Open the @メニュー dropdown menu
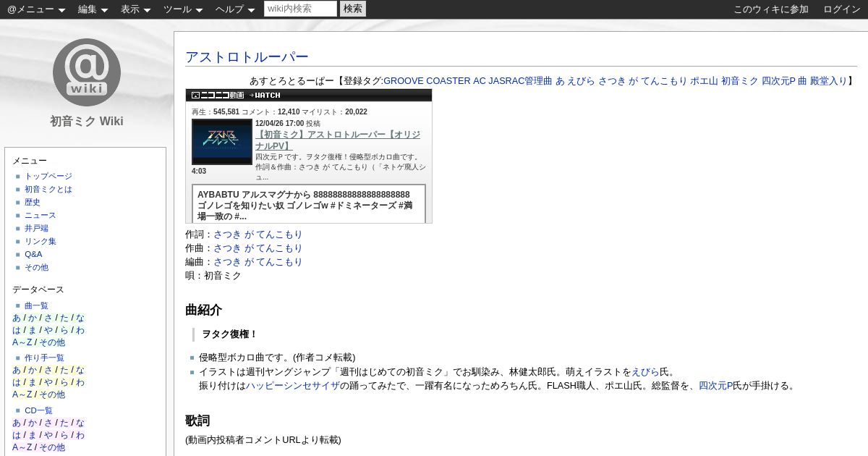This screenshot has height=456, width=868. click(x=36, y=9)
